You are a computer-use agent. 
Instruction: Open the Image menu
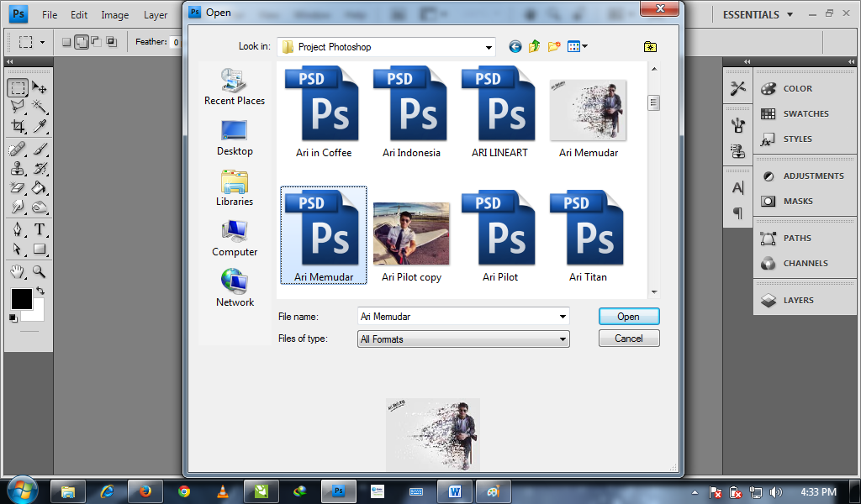click(114, 15)
